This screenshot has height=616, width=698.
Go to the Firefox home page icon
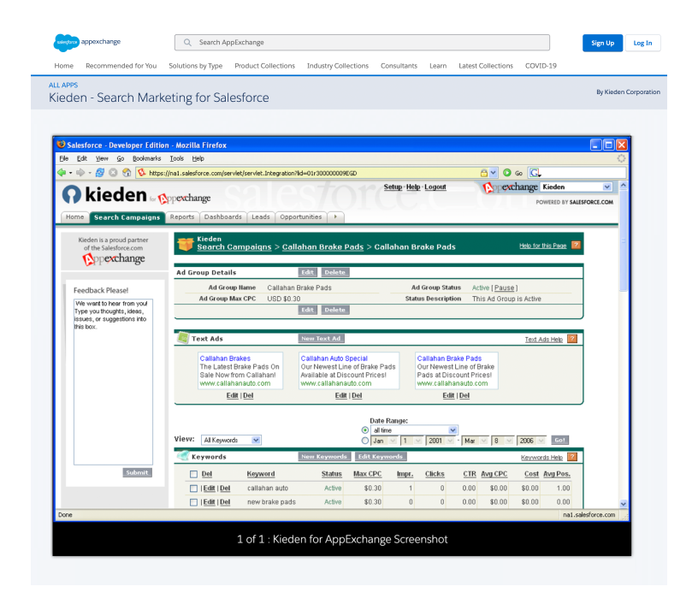[x=127, y=173]
